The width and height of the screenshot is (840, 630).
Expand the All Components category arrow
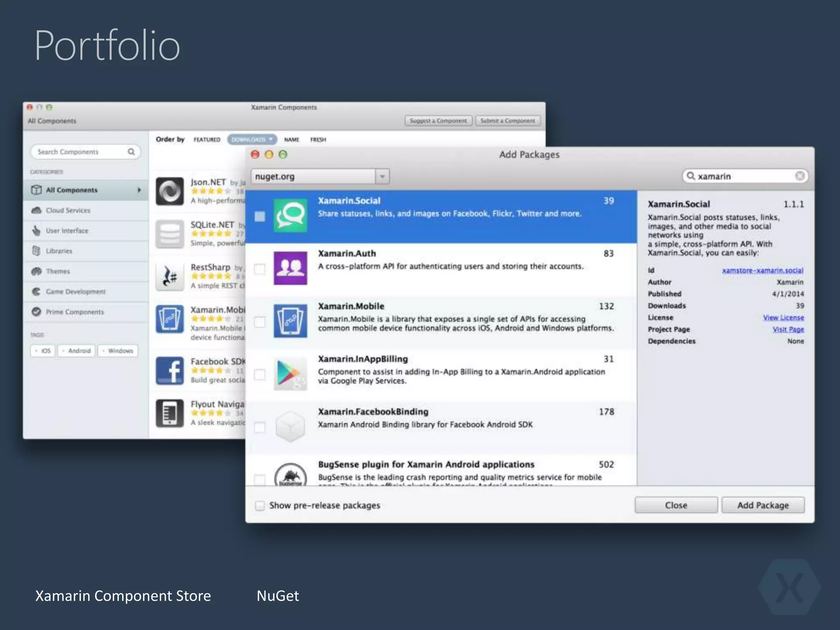pyautogui.click(x=139, y=190)
